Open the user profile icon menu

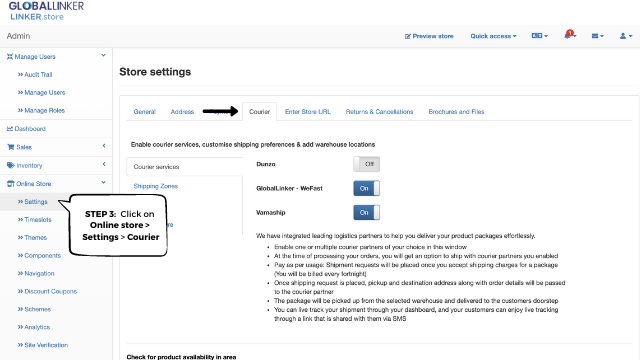point(623,36)
